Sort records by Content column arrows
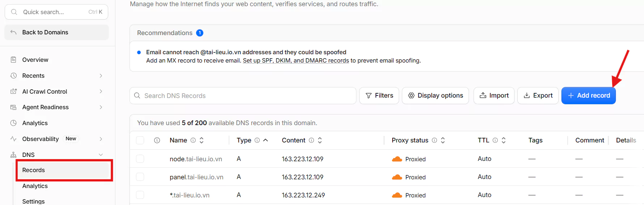 coord(320,140)
